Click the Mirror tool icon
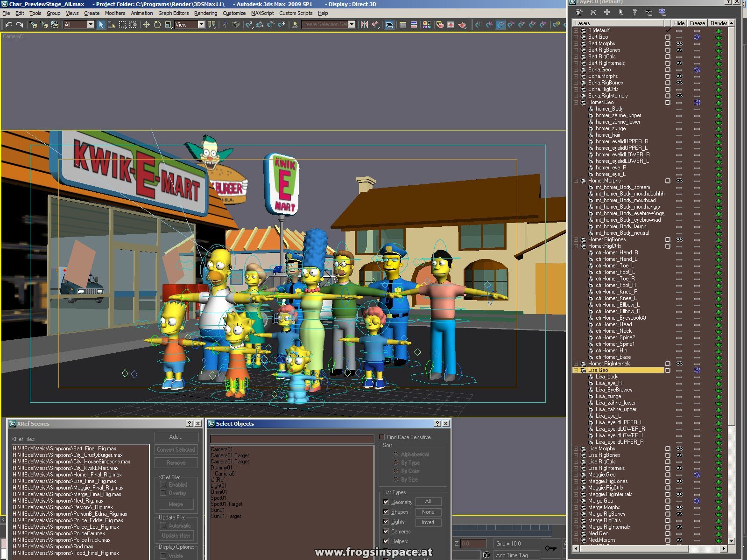Screen dimensions: 747x560 click(365, 24)
